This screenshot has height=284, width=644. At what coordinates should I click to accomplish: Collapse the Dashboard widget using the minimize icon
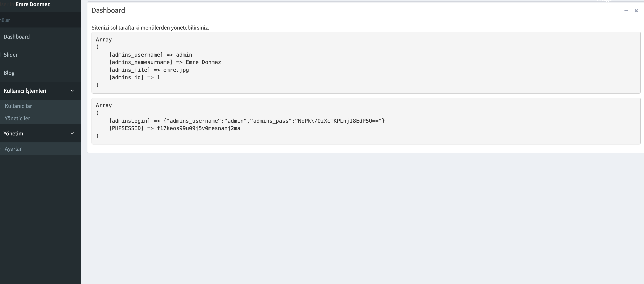[627, 10]
